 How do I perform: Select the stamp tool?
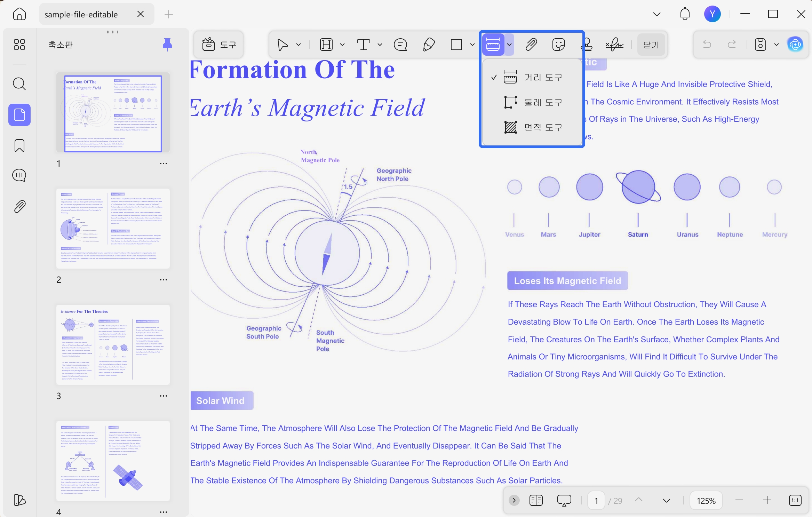tap(587, 45)
